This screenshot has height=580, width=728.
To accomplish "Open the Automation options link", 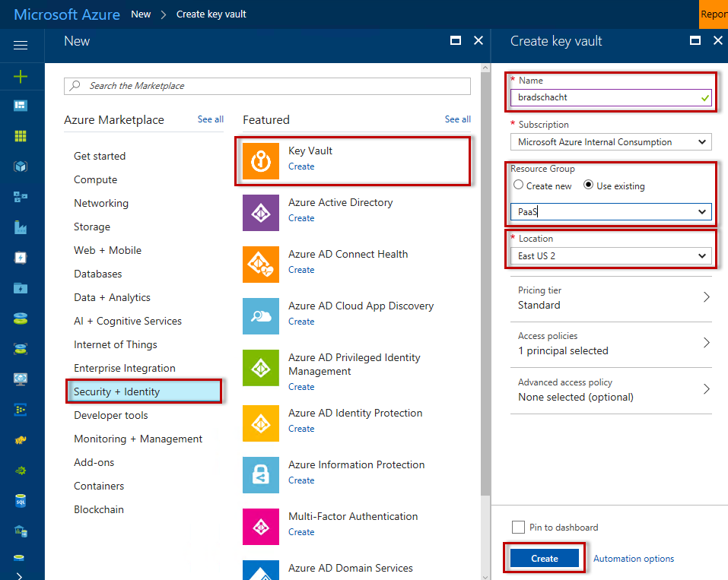I will (x=633, y=559).
